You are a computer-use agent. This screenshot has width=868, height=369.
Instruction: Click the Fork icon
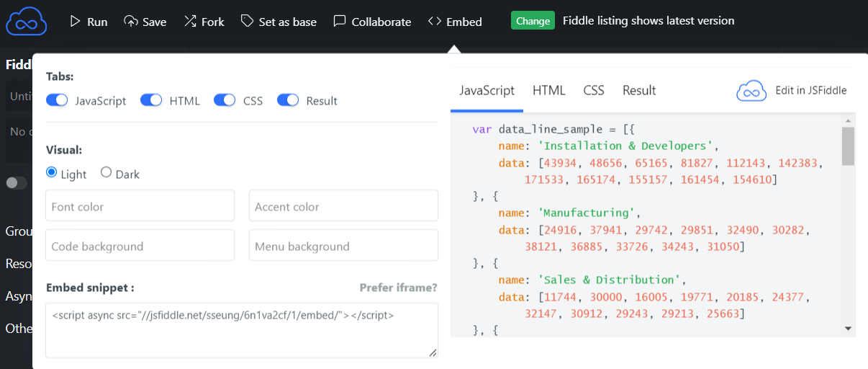pyautogui.click(x=190, y=22)
